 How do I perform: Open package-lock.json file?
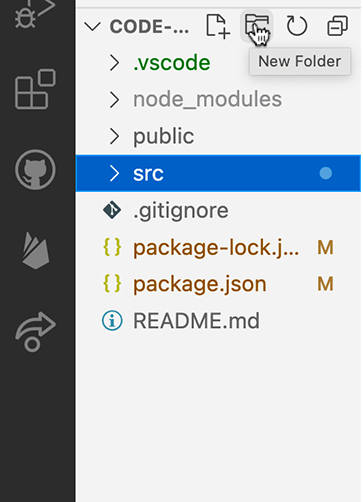tap(216, 248)
